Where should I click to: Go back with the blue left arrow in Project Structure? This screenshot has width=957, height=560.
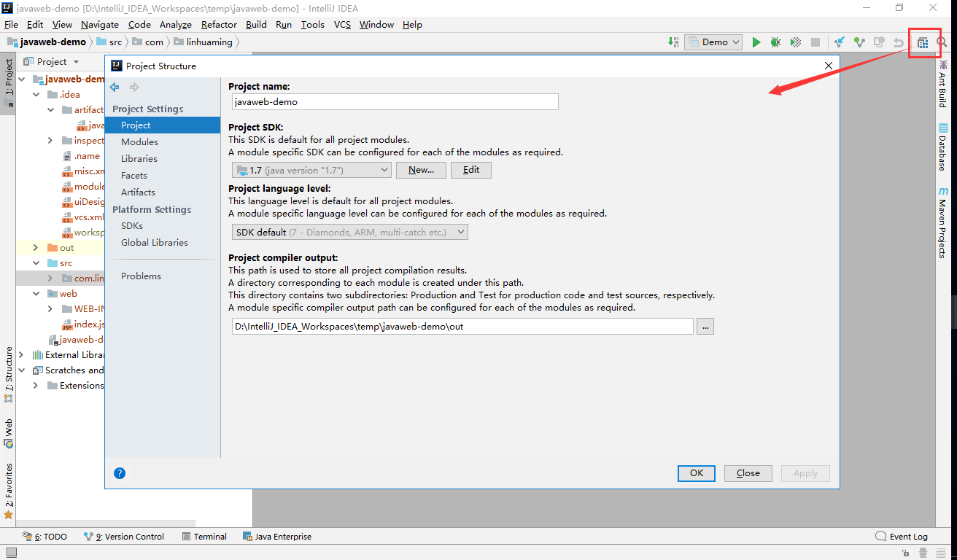click(115, 87)
